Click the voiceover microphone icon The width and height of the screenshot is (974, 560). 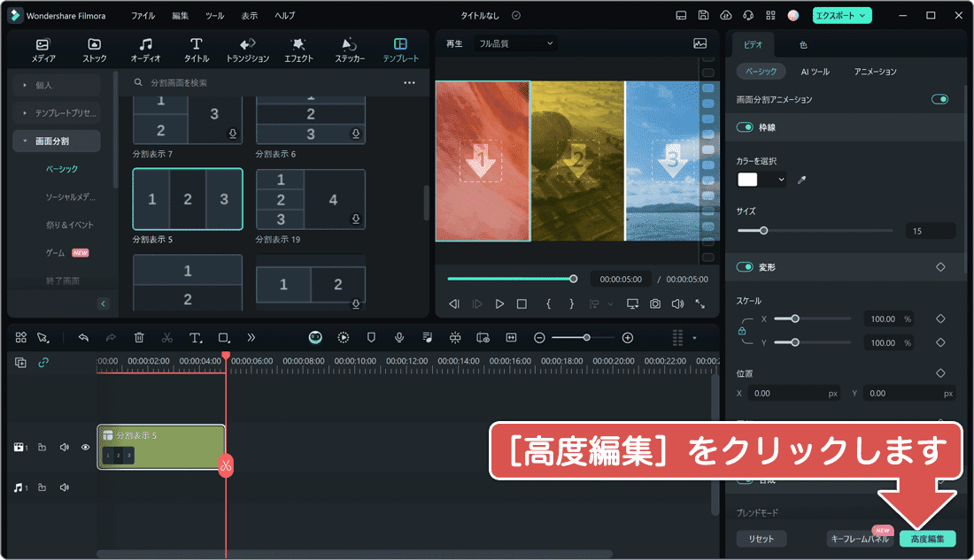399,337
